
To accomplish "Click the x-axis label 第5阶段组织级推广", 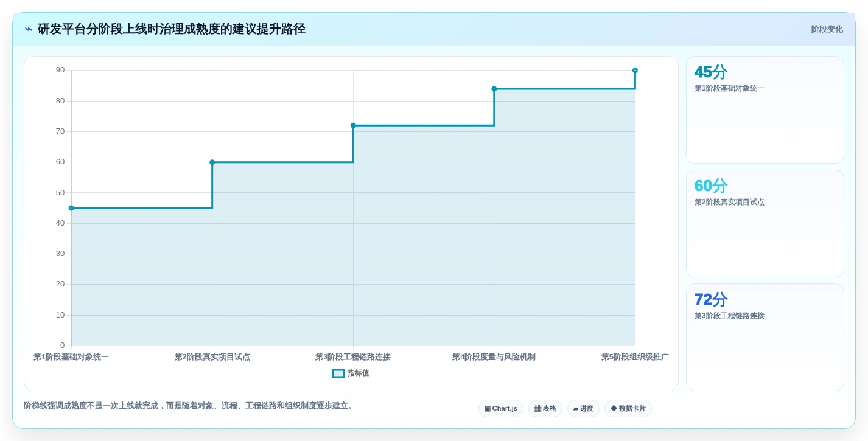I will coord(635,357).
